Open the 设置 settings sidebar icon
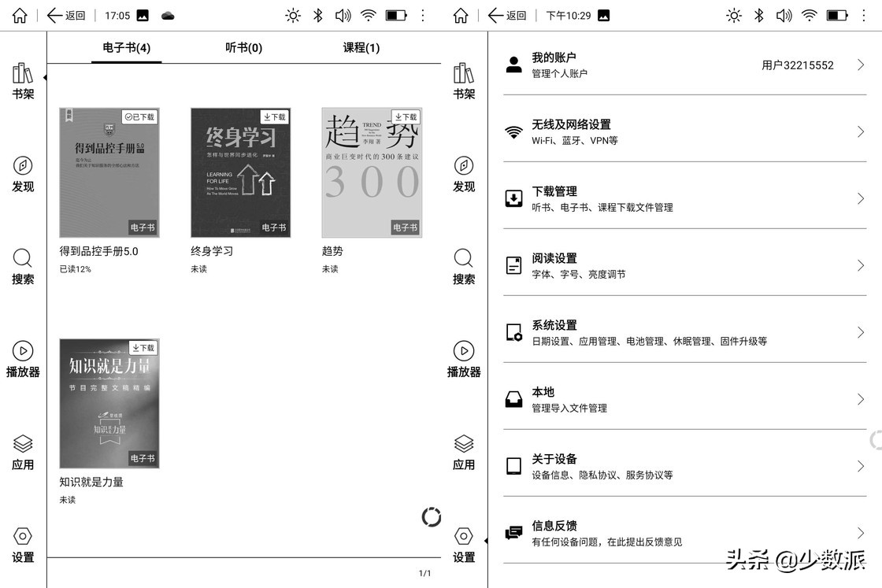 tap(23, 543)
